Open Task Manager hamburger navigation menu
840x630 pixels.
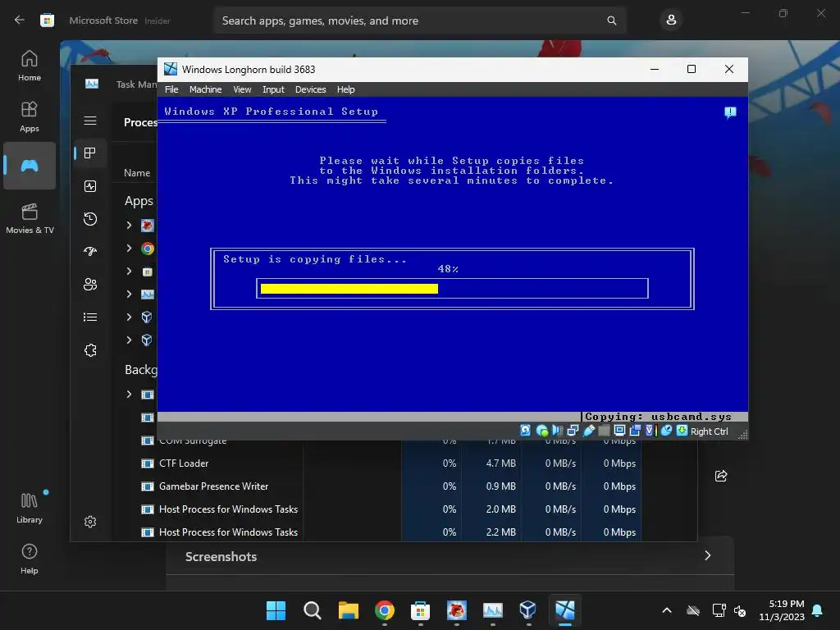[90, 121]
